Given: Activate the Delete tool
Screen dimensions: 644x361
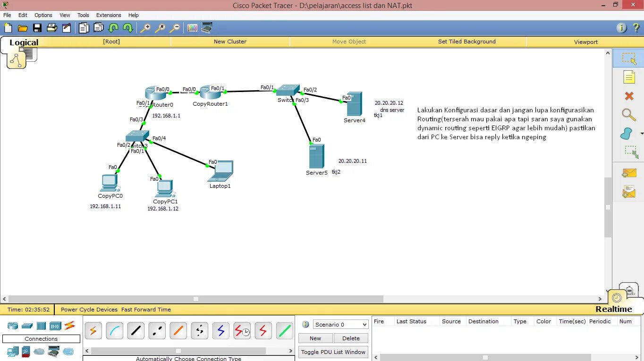Looking at the screenshot, I should 629,96.
